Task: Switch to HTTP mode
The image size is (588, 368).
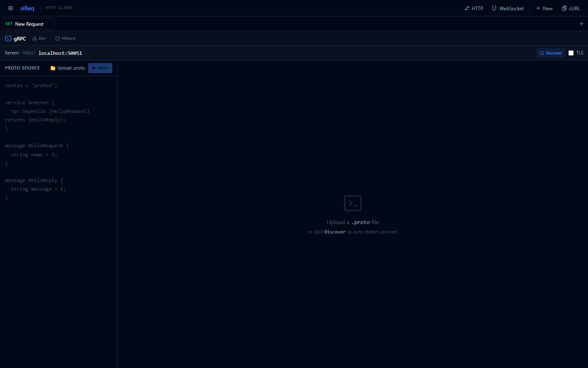Action: pyautogui.click(x=474, y=8)
